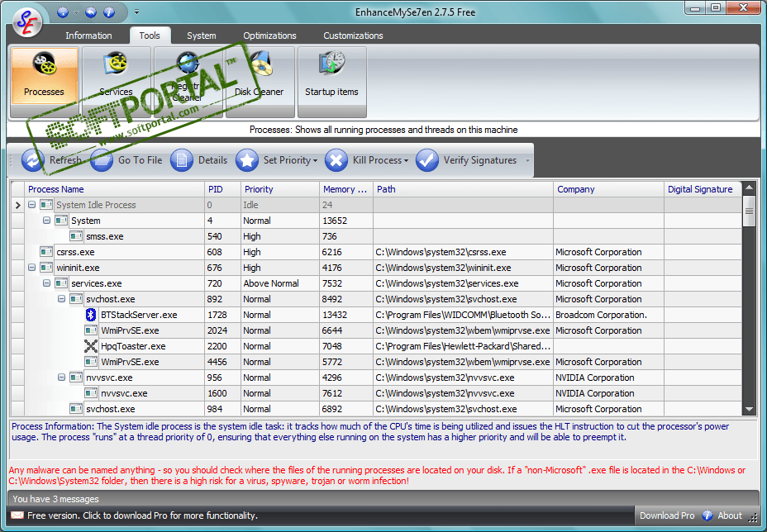
Task: Switch to the Optimizations tab
Action: 269,36
